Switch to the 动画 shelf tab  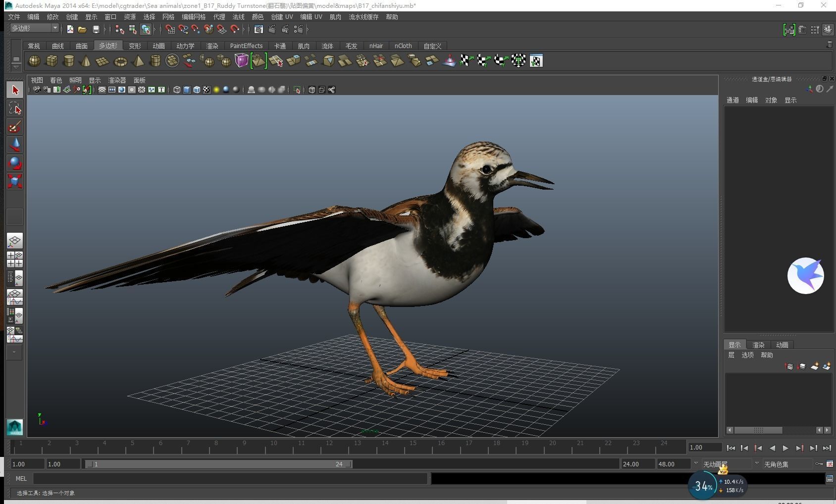click(x=158, y=46)
